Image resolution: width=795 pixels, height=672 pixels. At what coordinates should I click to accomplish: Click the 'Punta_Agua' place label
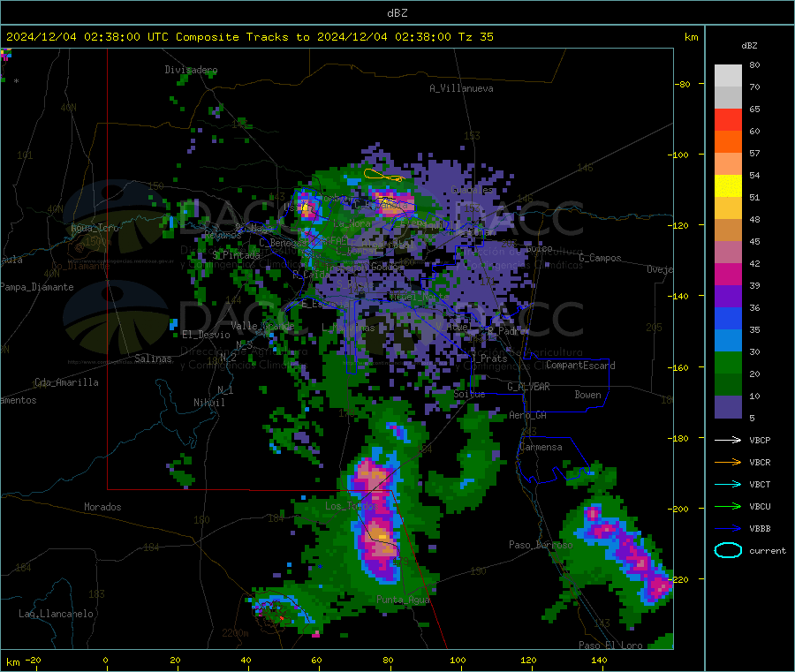[x=403, y=600]
